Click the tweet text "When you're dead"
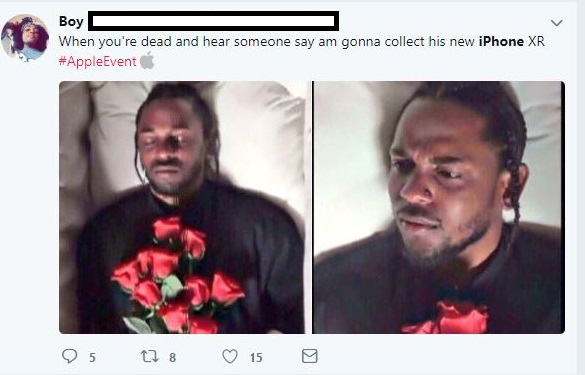The image size is (585, 375). coord(116,41)
